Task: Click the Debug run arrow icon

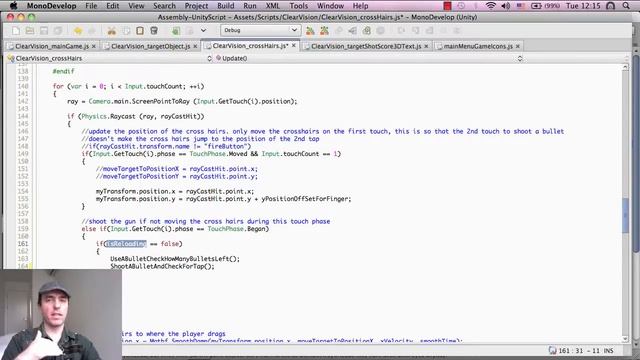Action: [353, 31]
